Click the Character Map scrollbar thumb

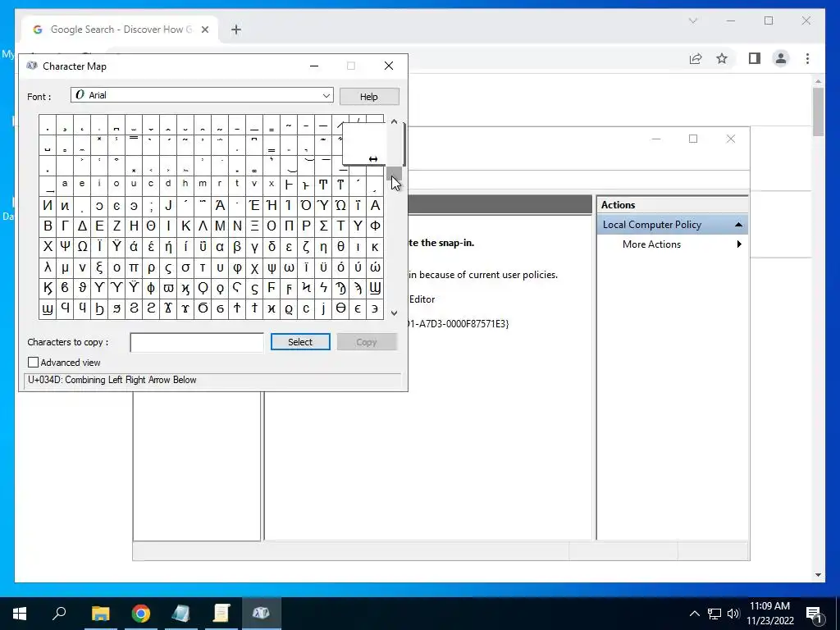(395, 173)
